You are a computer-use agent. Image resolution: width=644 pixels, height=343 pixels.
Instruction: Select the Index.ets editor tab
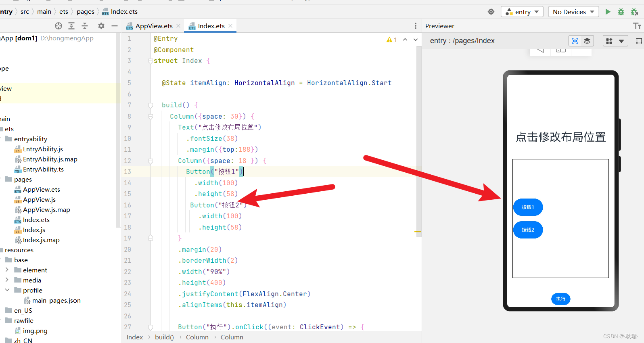(x=211, y=26)
